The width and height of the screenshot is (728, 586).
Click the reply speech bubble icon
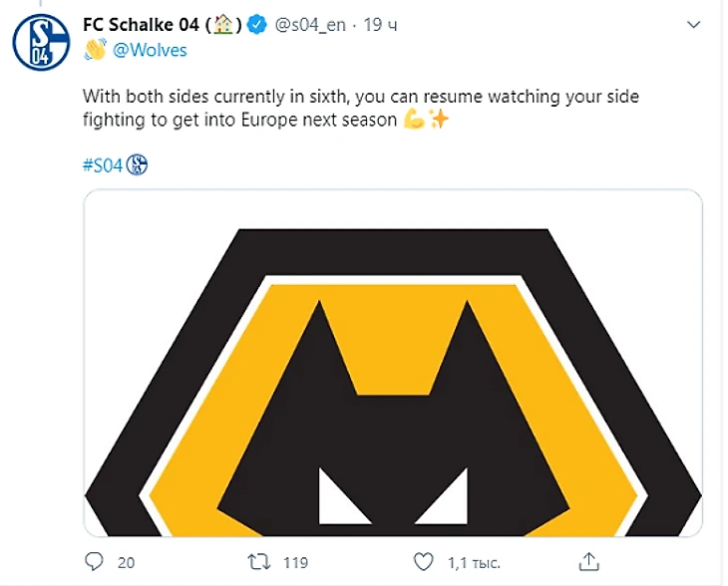pyautogui.click(x=94, y=562)
